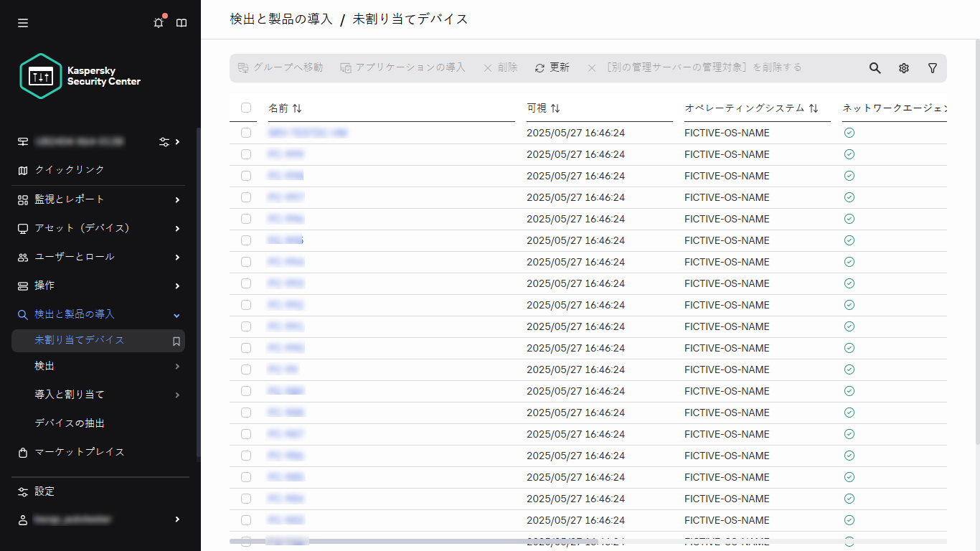Select all devices with the header checkbox
Viewport: 980px width, 551px height.
[x=246, y=108]
